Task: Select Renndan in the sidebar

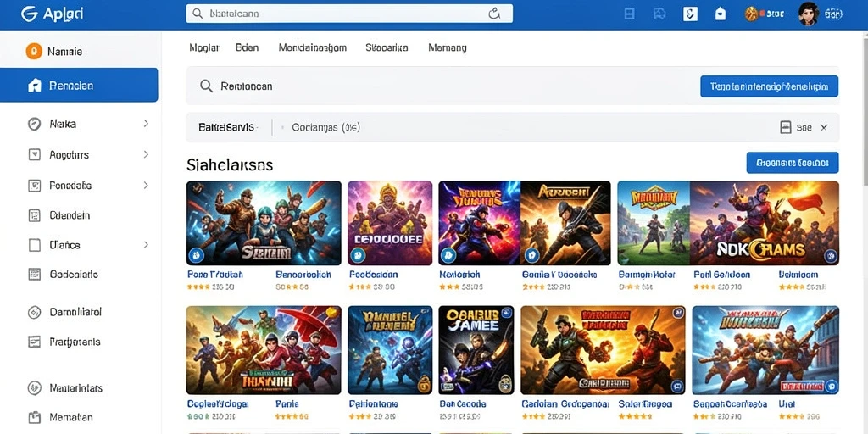Action: click(x=79, y=86)
